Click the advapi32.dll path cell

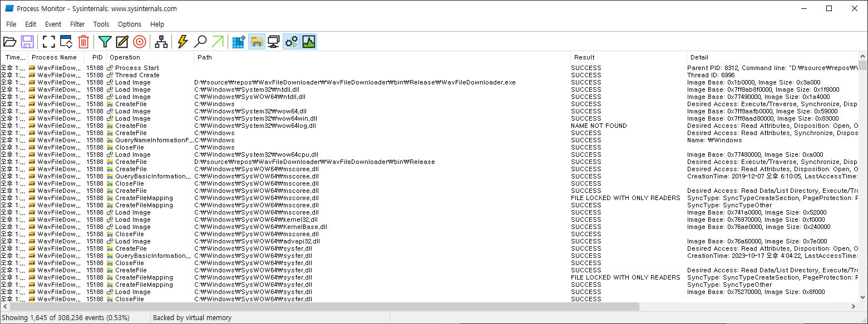click(x=257, y=241)
